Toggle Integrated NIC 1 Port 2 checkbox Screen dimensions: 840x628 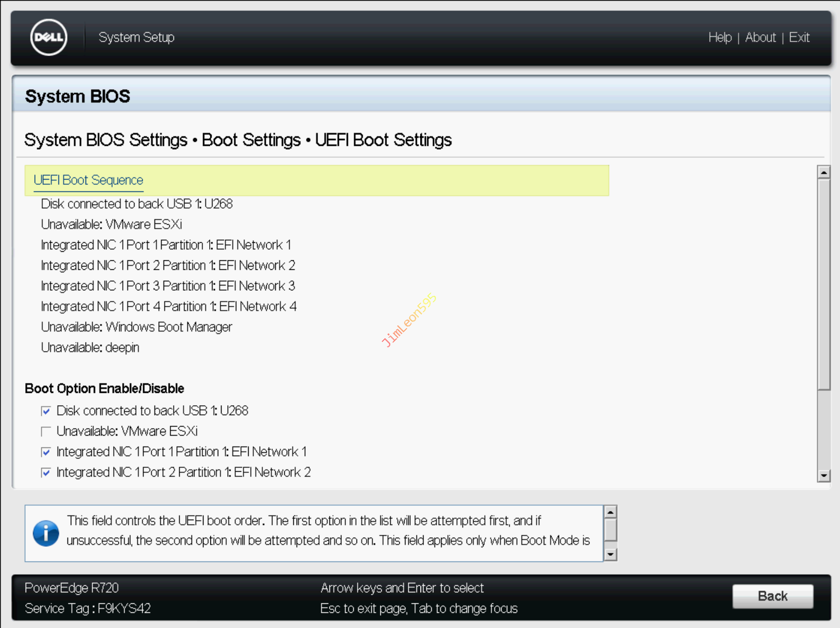46,473
